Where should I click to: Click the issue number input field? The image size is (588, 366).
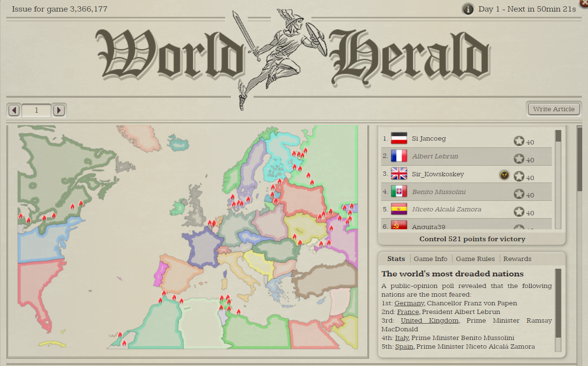coord(36,110)
